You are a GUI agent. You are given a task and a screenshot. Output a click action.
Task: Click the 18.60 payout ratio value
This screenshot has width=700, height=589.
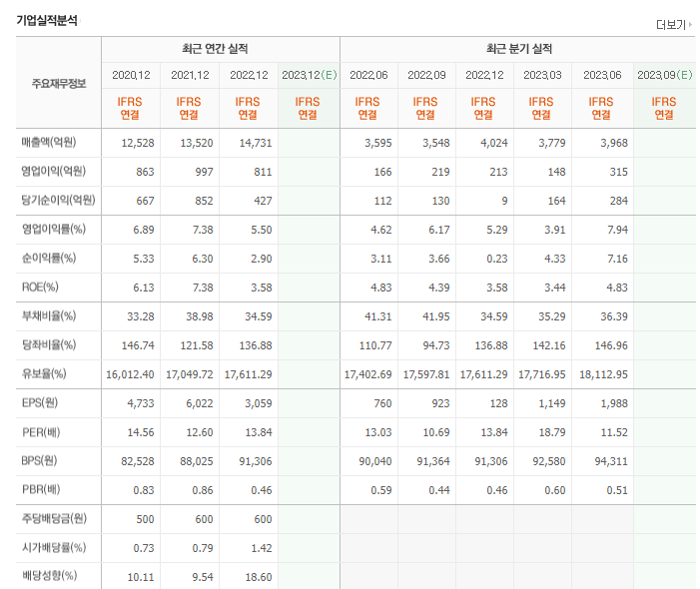[x=259, y=577]
